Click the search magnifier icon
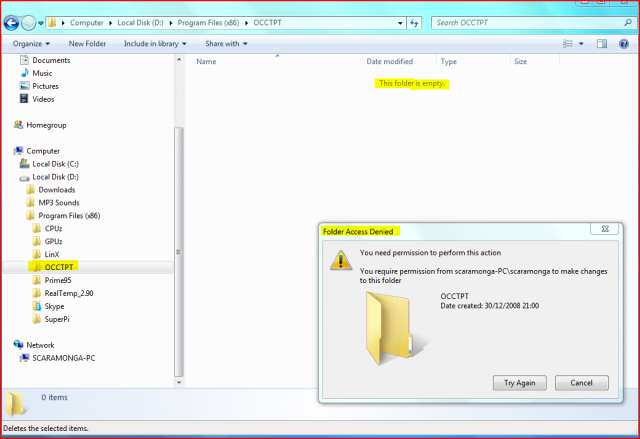Viewport: 640px width, 439px height. click(x=628, y=22)
